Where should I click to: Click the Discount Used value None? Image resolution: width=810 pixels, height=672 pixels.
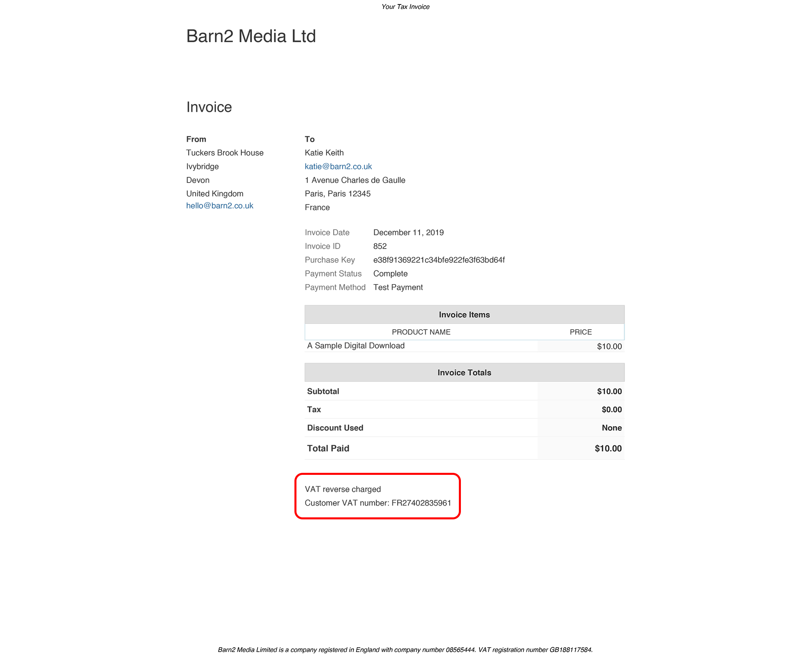[x=611, y=428]
